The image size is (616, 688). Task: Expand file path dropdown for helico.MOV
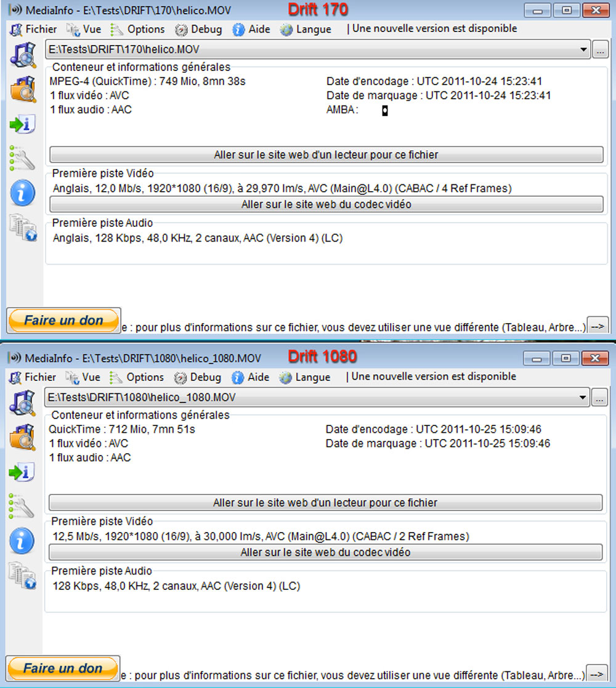[x=583, y=49]
